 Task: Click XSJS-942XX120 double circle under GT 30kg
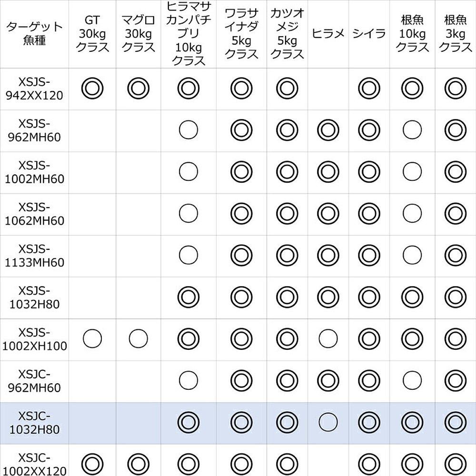click(92, 88)
